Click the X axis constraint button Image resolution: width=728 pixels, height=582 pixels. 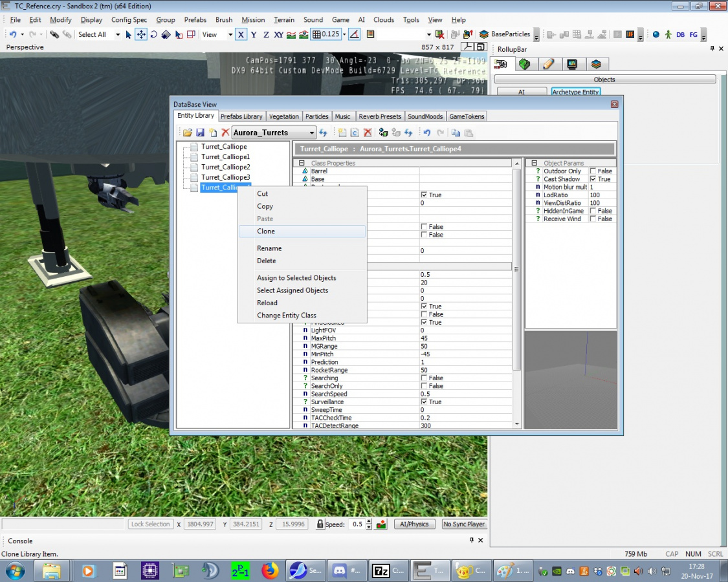point(241,34)
